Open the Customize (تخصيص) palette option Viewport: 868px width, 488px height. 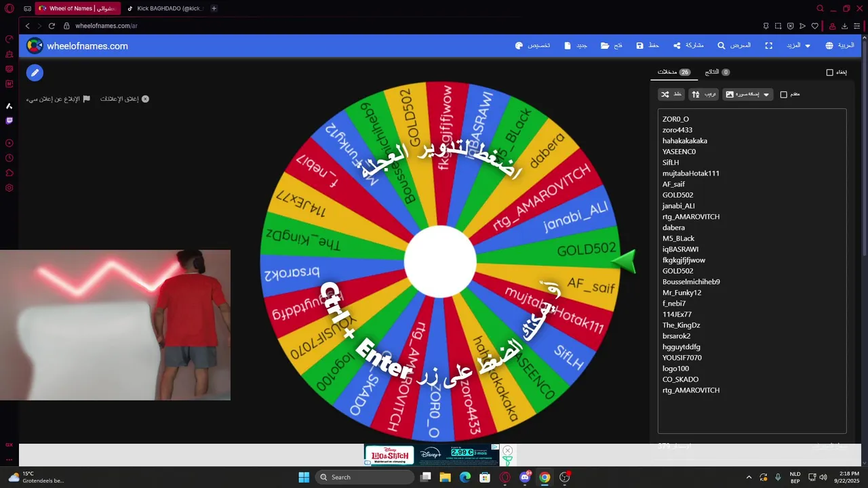pos(532,45)
